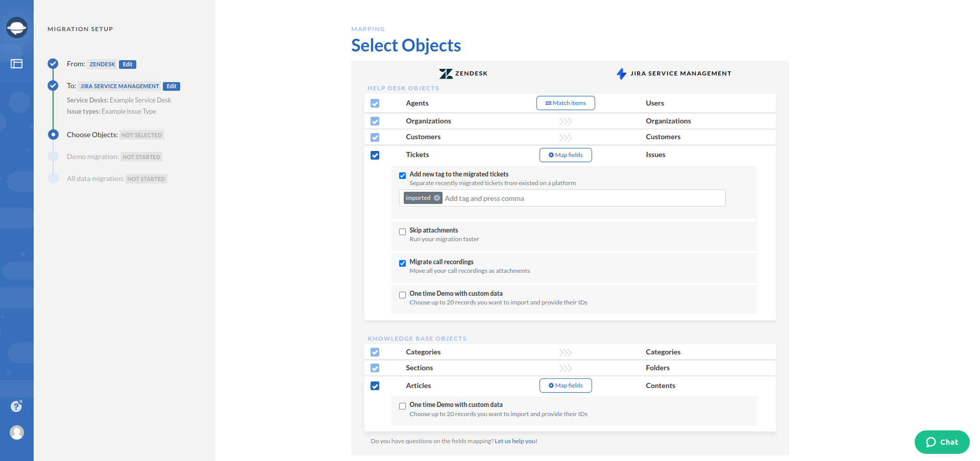Click the Sections mapping arrows icon
This screenshot has height=461, width=980.
pos(565,368)
